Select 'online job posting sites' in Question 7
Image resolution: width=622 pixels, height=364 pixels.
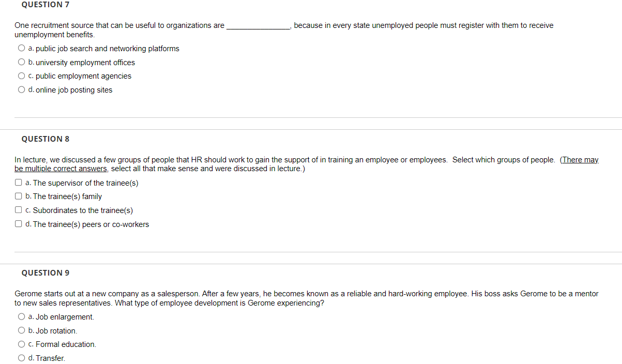point(21,89)
